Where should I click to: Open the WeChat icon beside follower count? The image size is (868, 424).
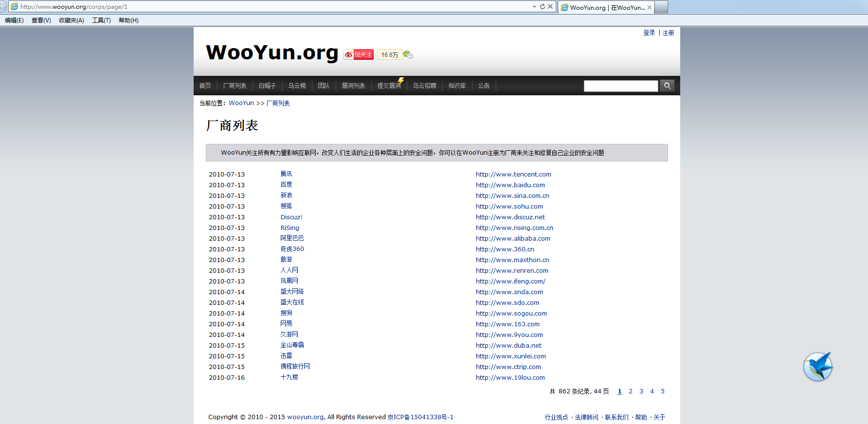[408, 54]
